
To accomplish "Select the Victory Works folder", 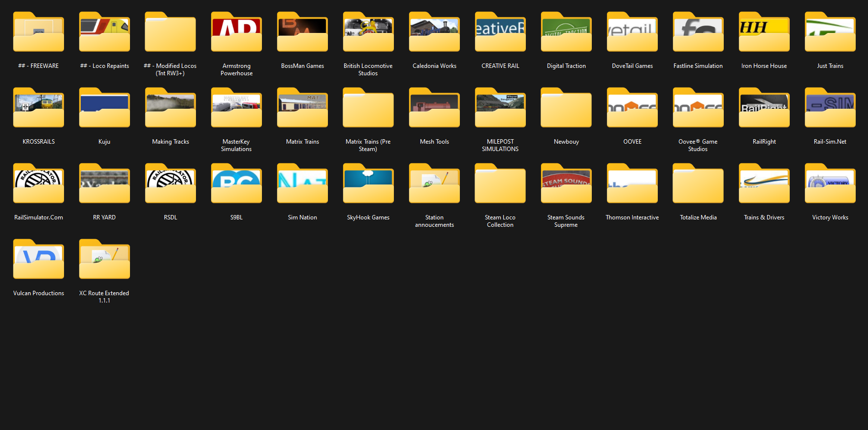I will point(830,184).
